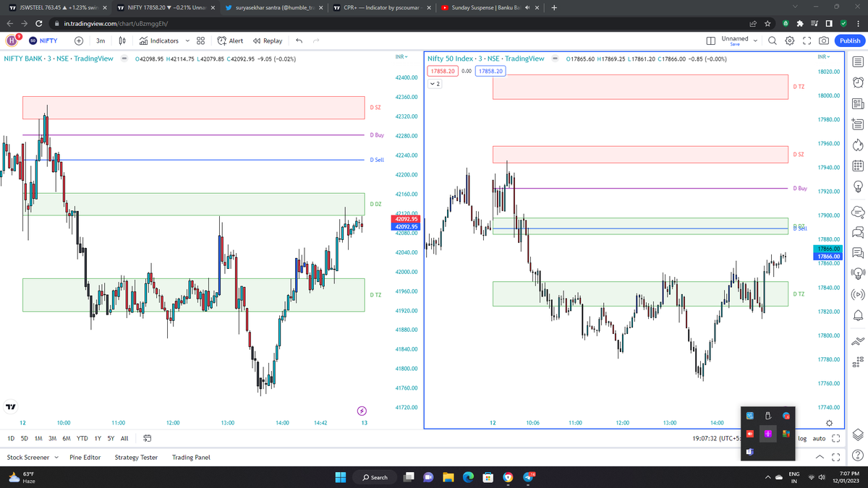
Task: Expand the collapsed indicators legend showing 2
Action: [x=435, y=84]
